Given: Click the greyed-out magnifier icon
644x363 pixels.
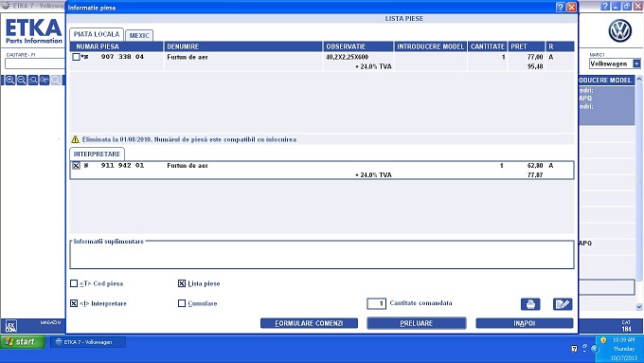Looking at the screenshot, I should (x=56, y=81).
